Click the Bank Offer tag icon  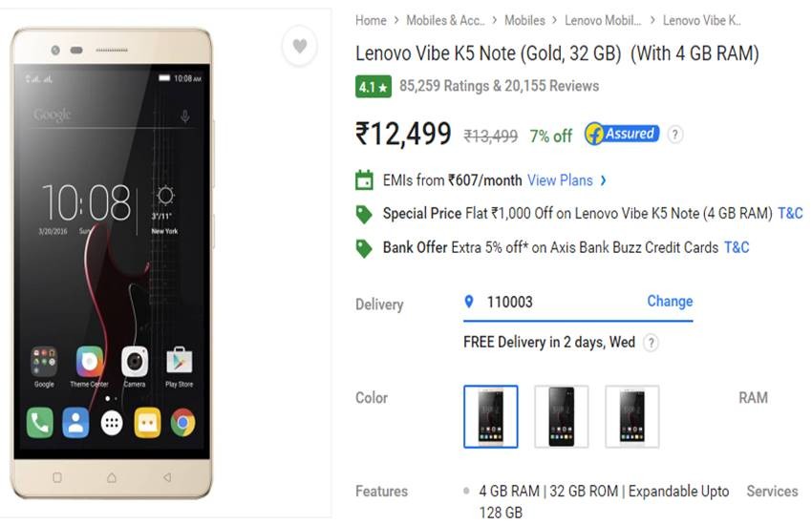click(x=364, y=248)
